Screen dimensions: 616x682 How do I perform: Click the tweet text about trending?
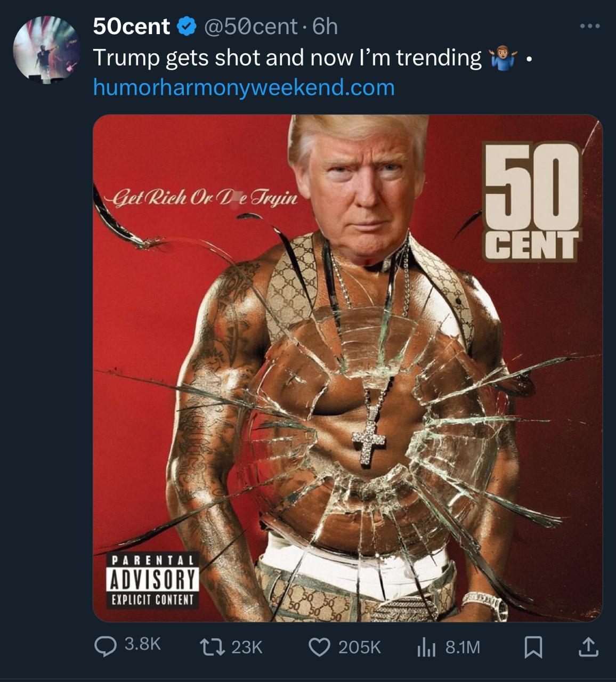(287, 58)
